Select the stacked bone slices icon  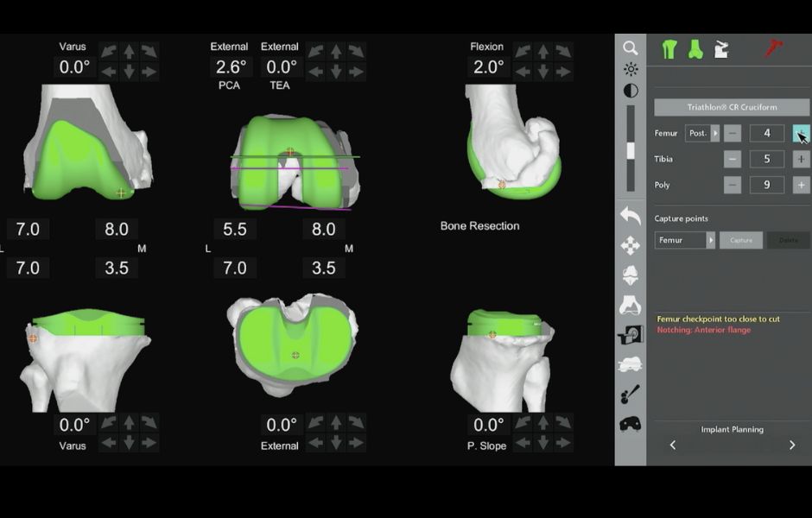(x=631, y=365)
